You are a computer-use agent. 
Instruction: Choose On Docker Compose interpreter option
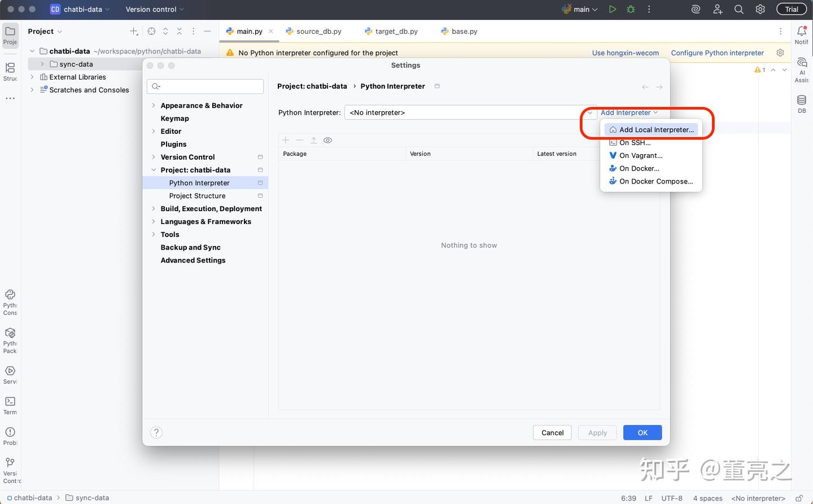point(651,182)
